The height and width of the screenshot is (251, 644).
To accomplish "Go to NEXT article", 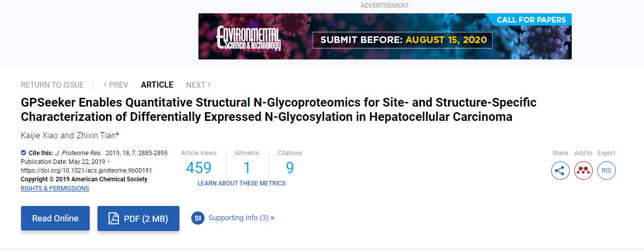I will point(198,85).
